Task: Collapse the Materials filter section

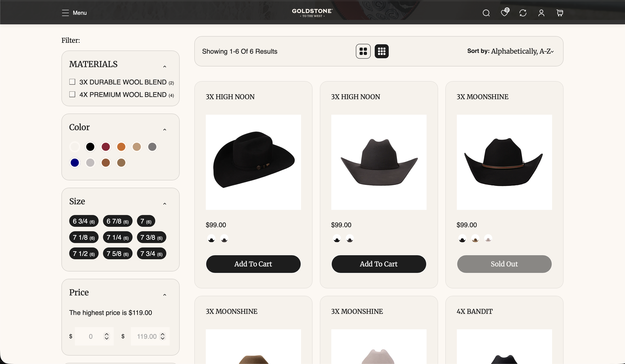Action: tap(165, 66)
